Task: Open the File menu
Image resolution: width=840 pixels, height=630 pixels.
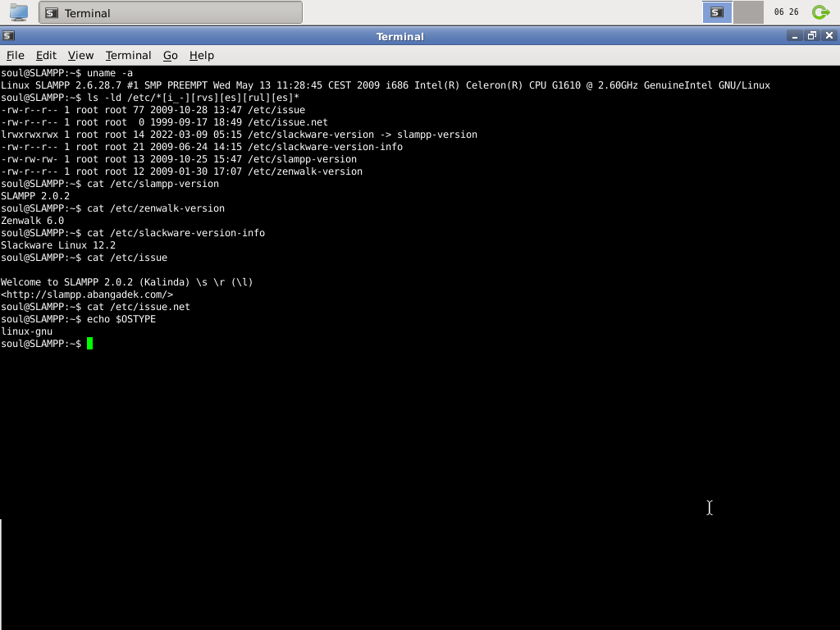Action: tap(15, 55)
